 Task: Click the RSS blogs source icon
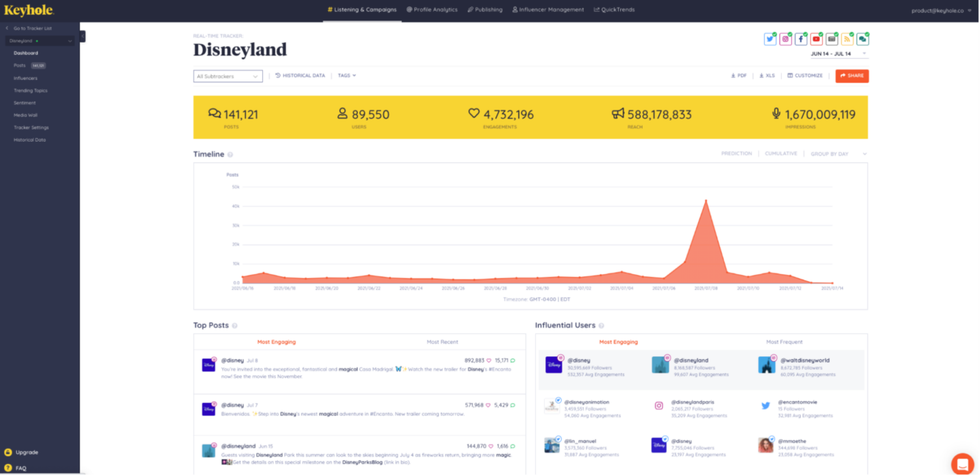pyautogui.click(x=847, y=40)
